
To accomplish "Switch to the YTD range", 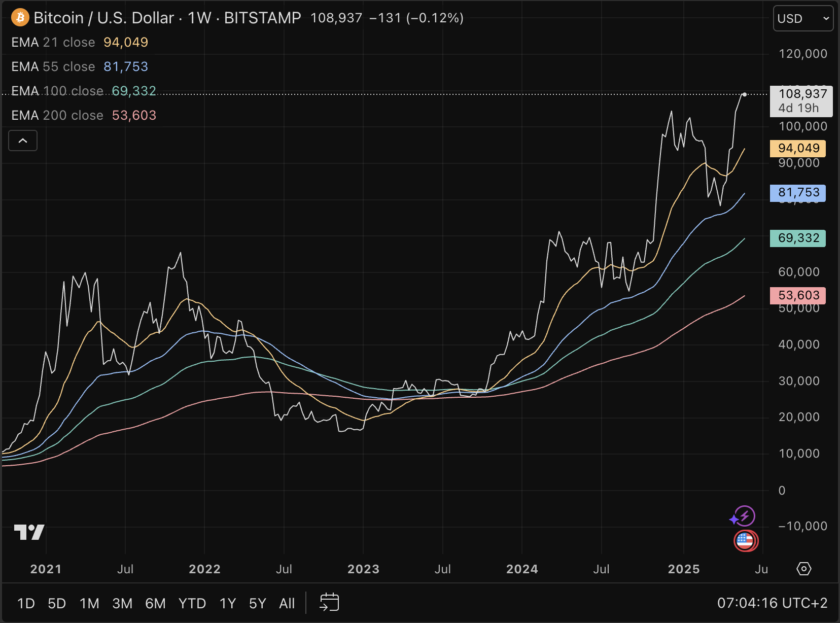I will click(x=192, y=603).
